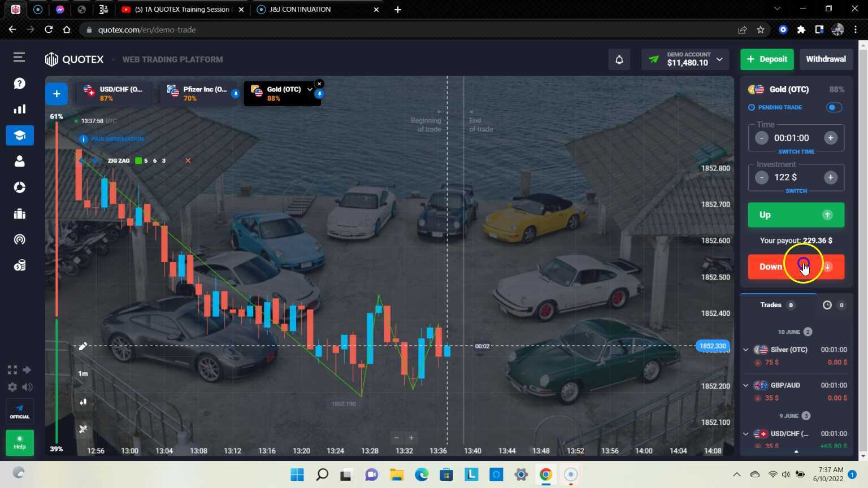
Task: Place an Up trade
Action: (x=796, y=215)
